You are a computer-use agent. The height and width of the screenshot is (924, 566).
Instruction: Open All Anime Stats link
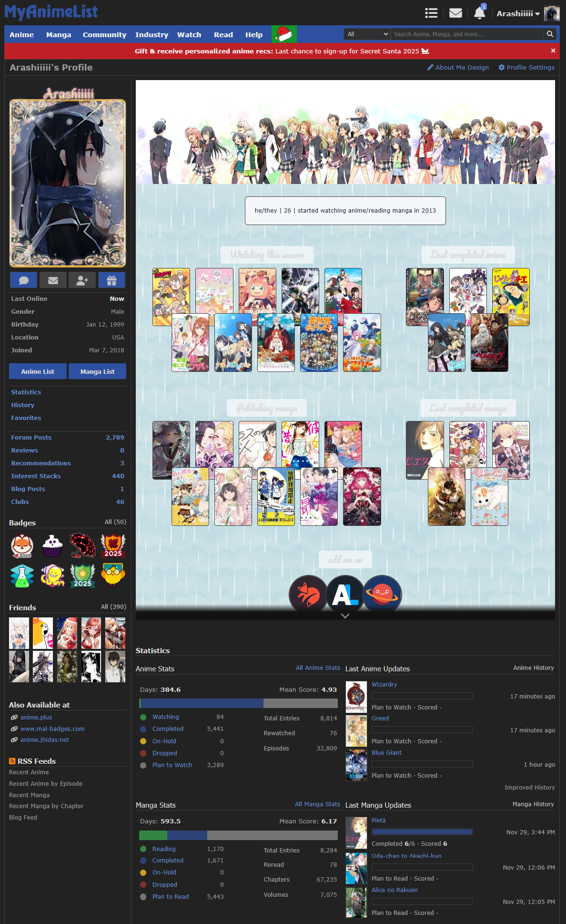point(318,668)
